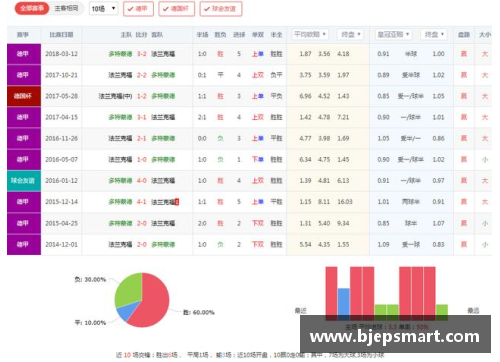Click the 胜: 60.00% pie label
The width and height of the screenshot is (500, 362).
pyautogui.click(x=199, y=312)
